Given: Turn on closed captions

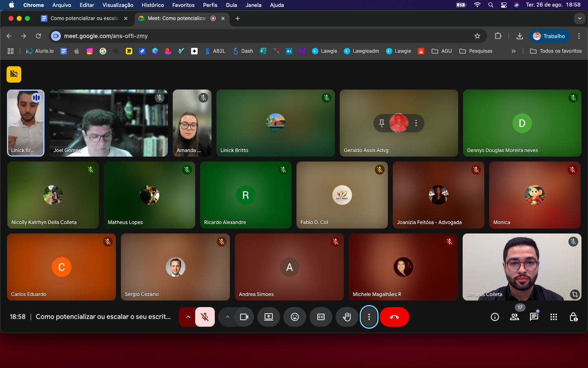Looking at the screenshot, I should (321, 317).
